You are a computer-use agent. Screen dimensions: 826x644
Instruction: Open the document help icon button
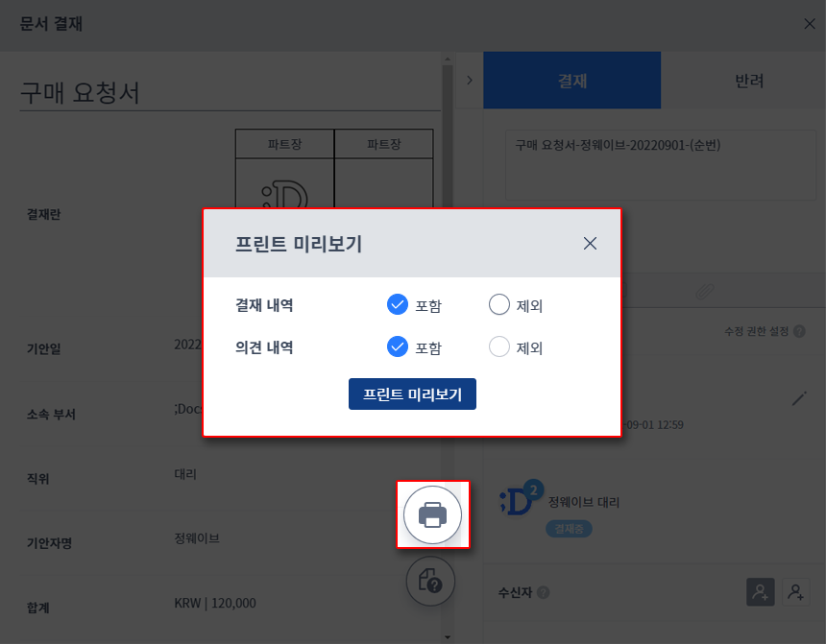point(430,582)
